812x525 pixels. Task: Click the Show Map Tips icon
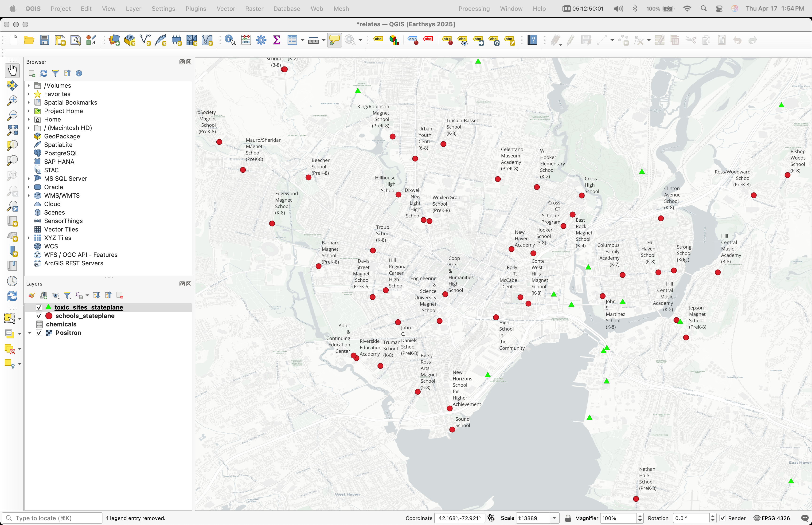334,40
